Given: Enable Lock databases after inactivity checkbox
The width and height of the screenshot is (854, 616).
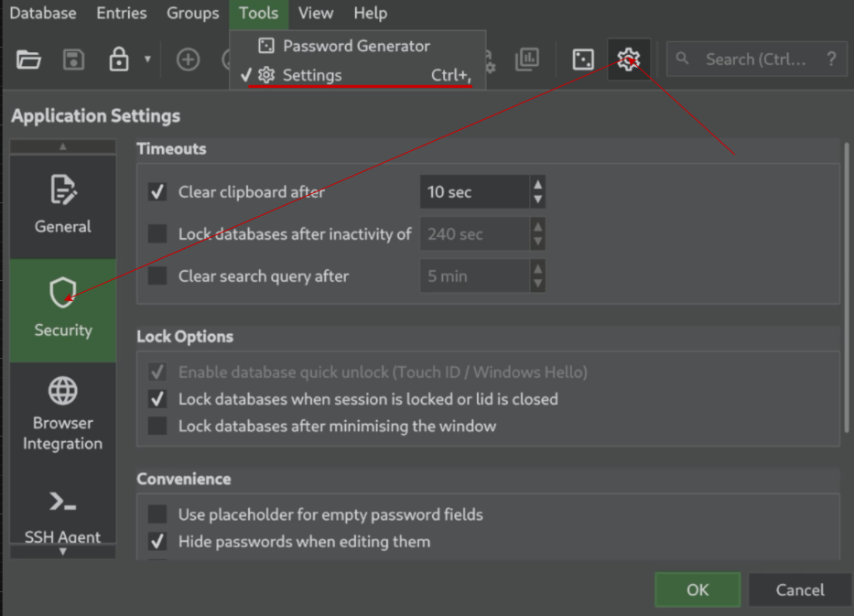Looking at the screenshot, I should click(157, 234).
